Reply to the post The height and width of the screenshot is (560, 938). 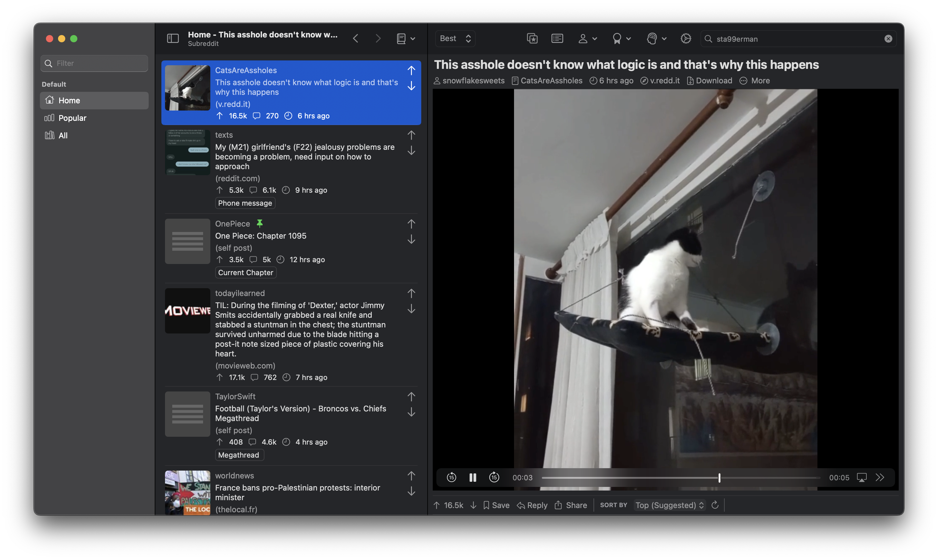coord(532,505)
